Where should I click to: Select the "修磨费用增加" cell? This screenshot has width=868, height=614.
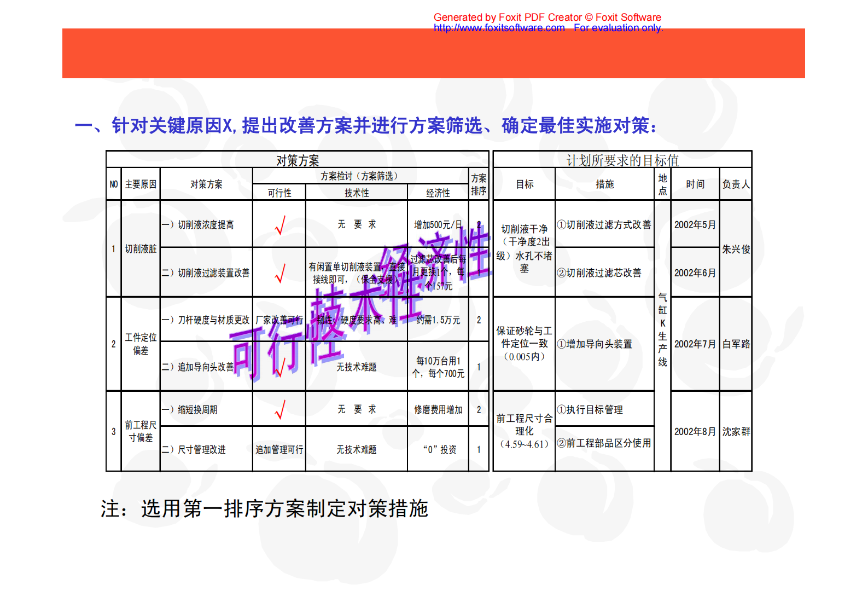[438, 410]
